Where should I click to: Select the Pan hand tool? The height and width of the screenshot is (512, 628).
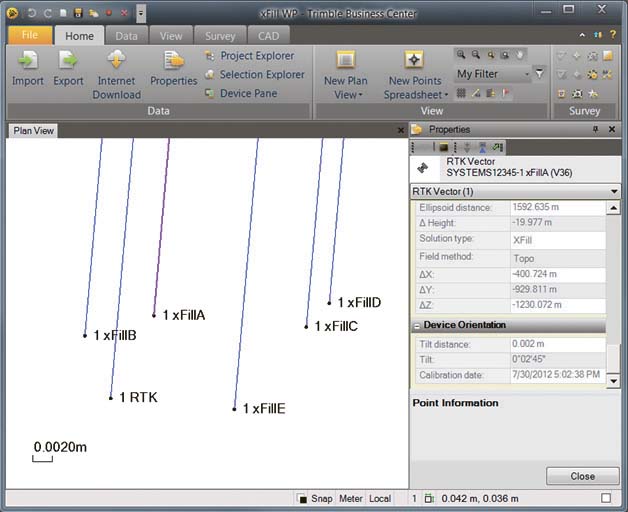pyautogui.click(x=519, y=54)
